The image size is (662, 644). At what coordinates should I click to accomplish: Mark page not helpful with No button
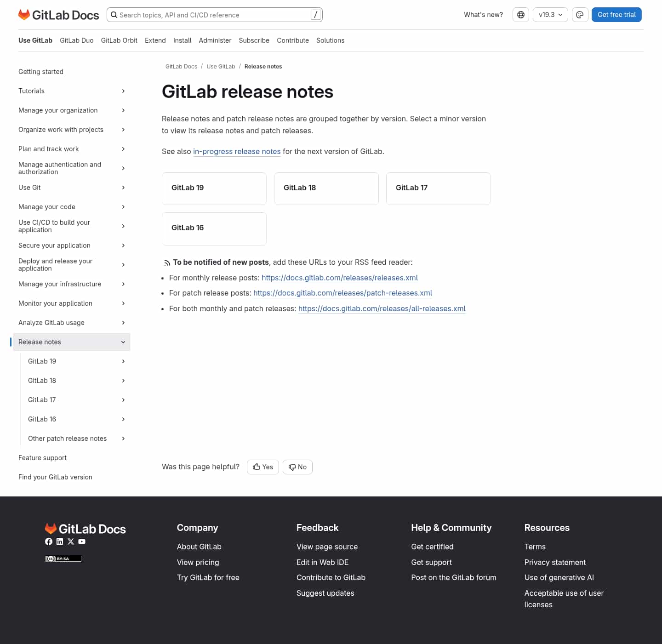pos(297,467)
